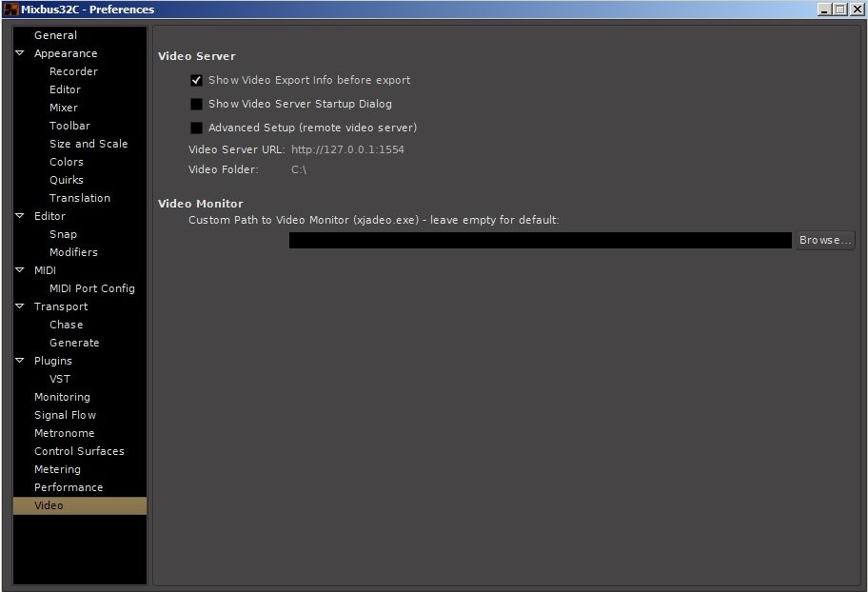This screenshot has height=592, width=868.
Task: Select Size and Scale page
Action: pos(88,144)
